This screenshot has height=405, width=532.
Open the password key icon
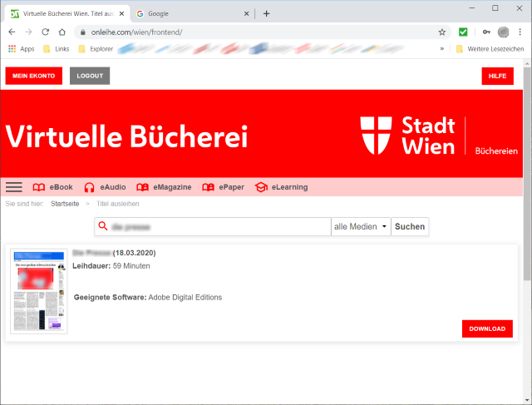(486, 32)
